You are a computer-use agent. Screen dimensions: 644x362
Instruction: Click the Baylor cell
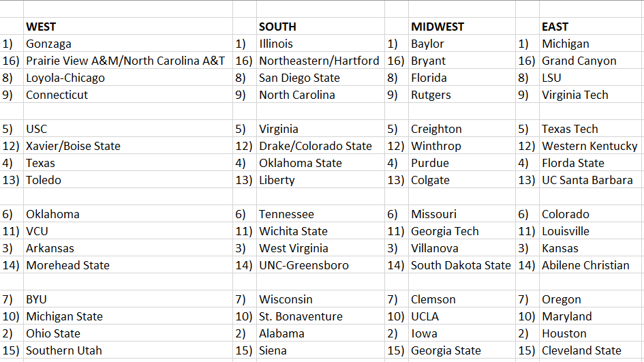click(x=427, y=44)
